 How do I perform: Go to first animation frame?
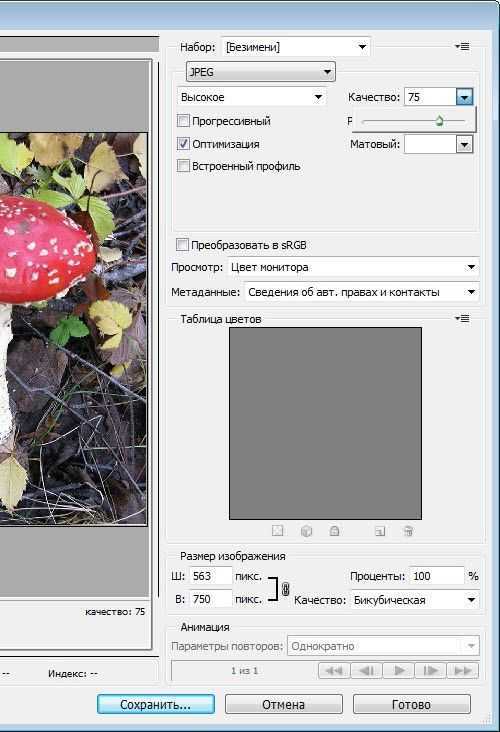tap(334, 671)
